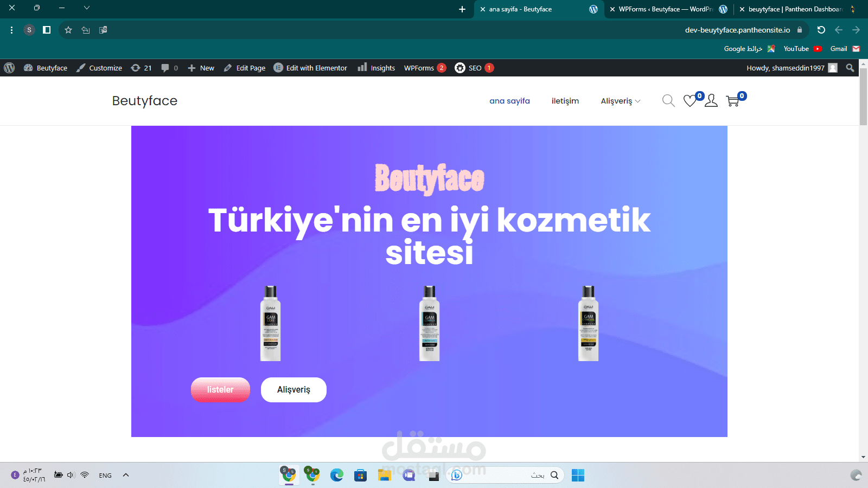Click the WordPress logo in admin bar
The height and width of the screenshot is (488, 868).
[x=9, y=68]
